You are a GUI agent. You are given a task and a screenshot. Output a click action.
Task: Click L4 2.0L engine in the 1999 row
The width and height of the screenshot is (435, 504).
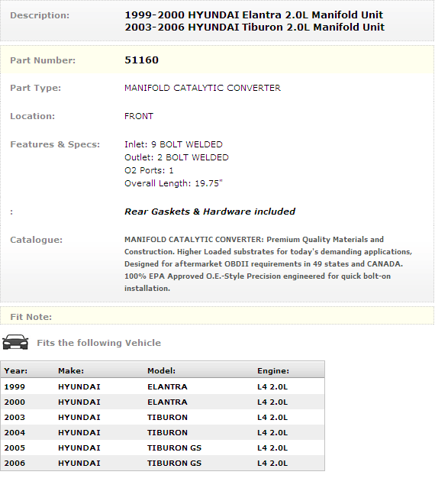[x=272, y=386]
